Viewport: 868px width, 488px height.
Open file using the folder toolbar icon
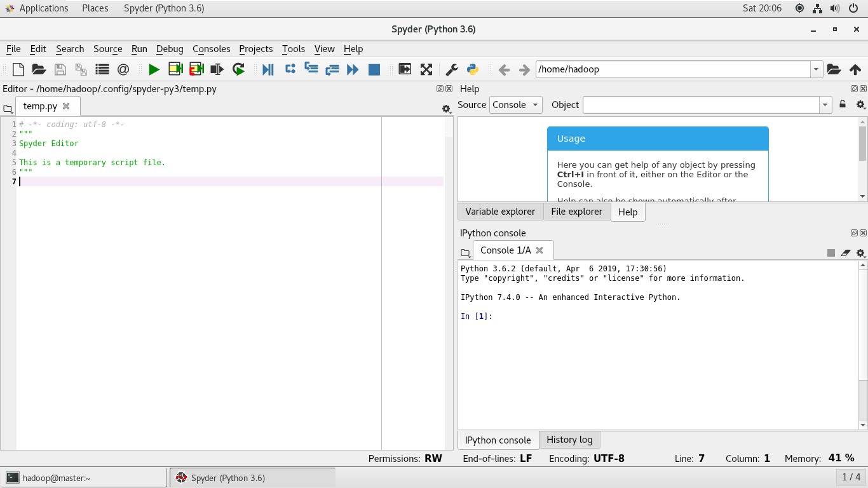tap(39, 69)
